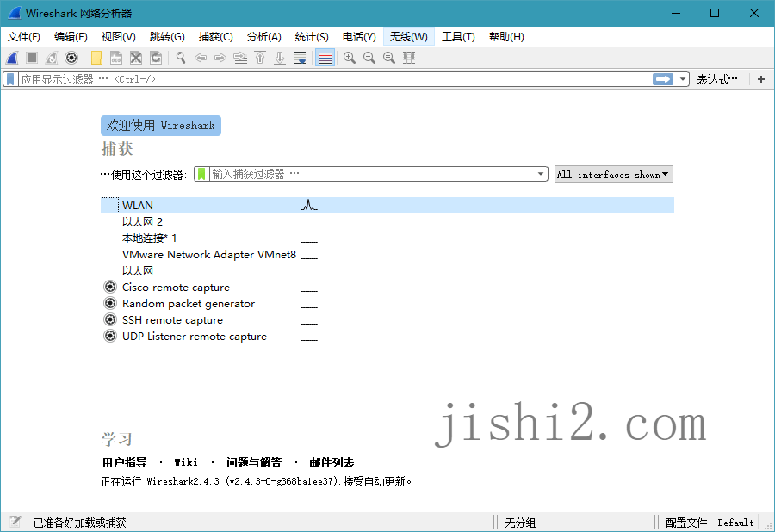The width and height of the screenshot is (775, 532).
Task: Click the find packet magnifier icon
Action: [x=181, y=58]
